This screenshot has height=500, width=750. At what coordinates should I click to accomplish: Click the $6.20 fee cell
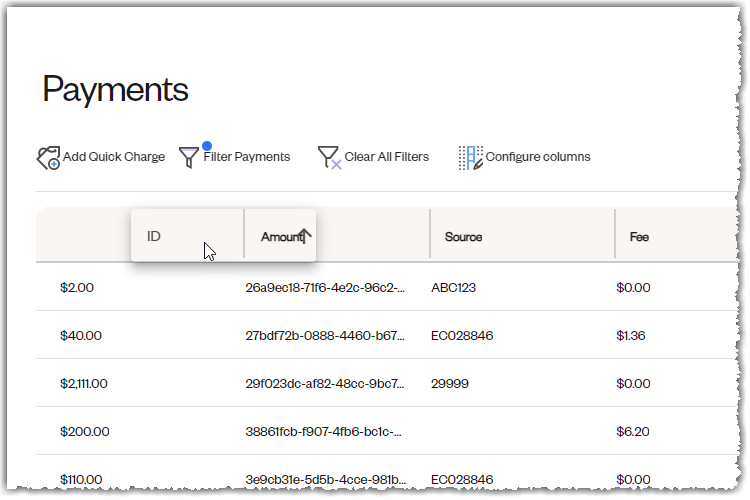[x=632, y=432]
